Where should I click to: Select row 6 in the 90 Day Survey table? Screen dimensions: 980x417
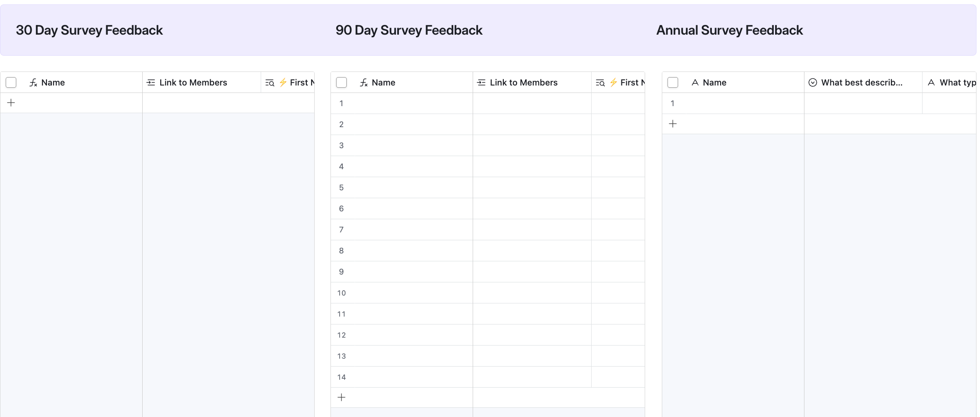(341, 209)
